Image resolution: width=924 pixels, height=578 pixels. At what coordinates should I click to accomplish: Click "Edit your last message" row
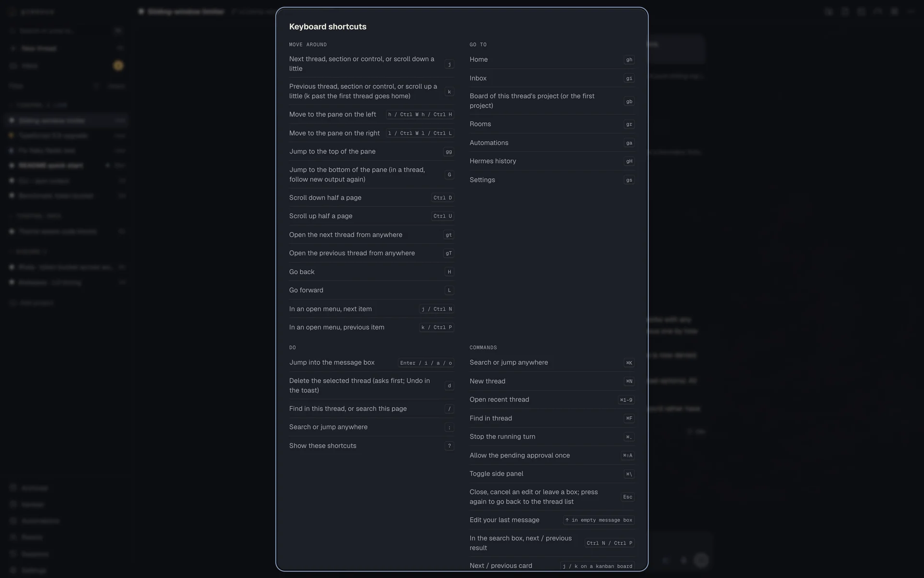coord(552,520)
